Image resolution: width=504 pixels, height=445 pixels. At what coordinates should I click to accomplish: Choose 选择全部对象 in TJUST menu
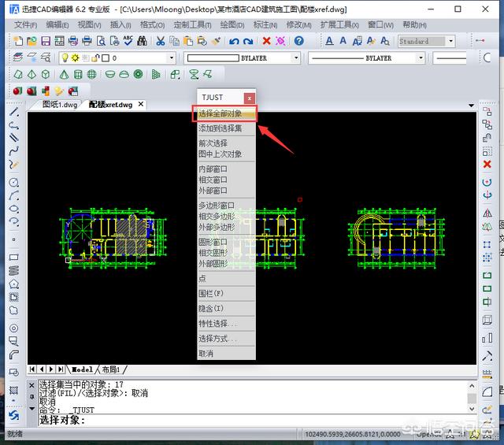224,113
